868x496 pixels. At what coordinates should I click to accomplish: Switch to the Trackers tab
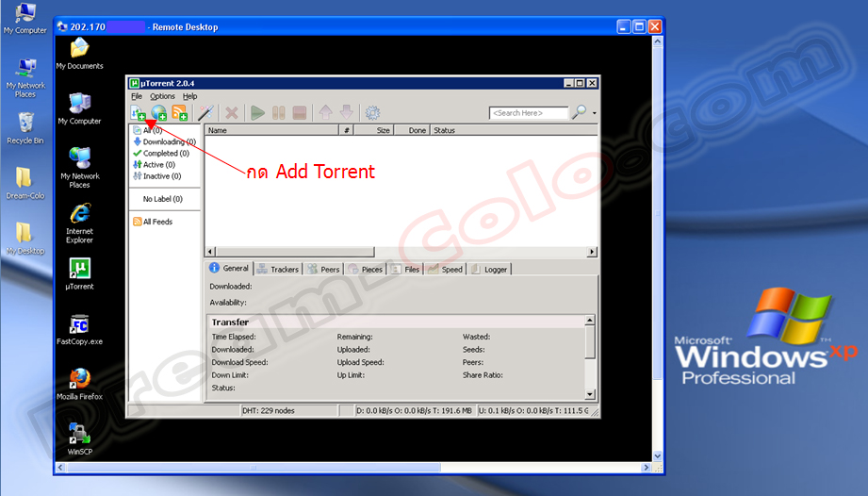click(278, 270)
